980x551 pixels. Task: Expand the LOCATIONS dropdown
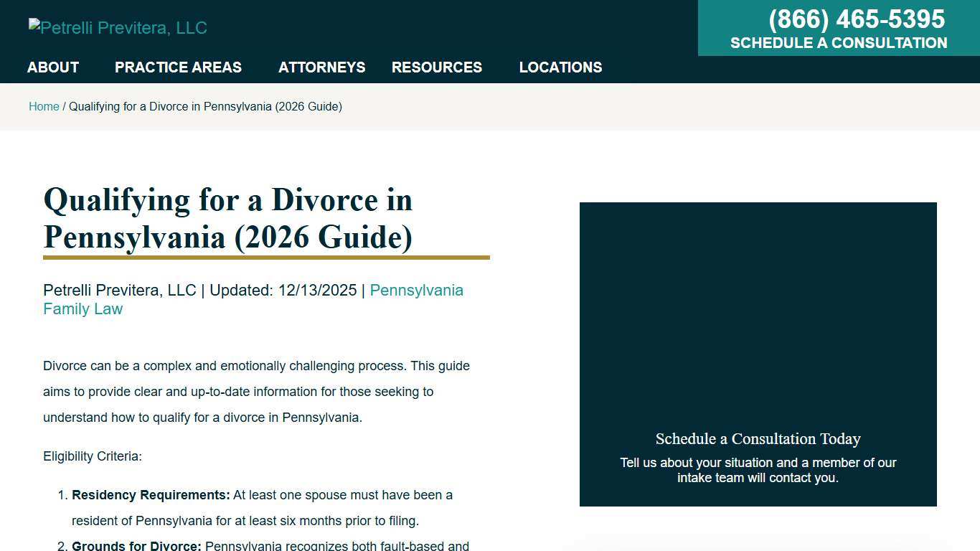560,67
